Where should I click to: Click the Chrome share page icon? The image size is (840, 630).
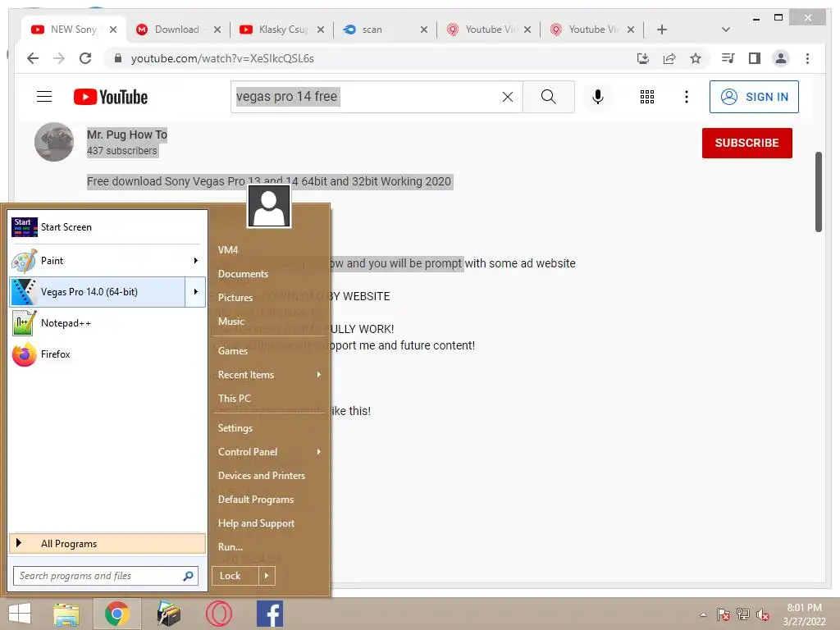[x=669, y=58]
